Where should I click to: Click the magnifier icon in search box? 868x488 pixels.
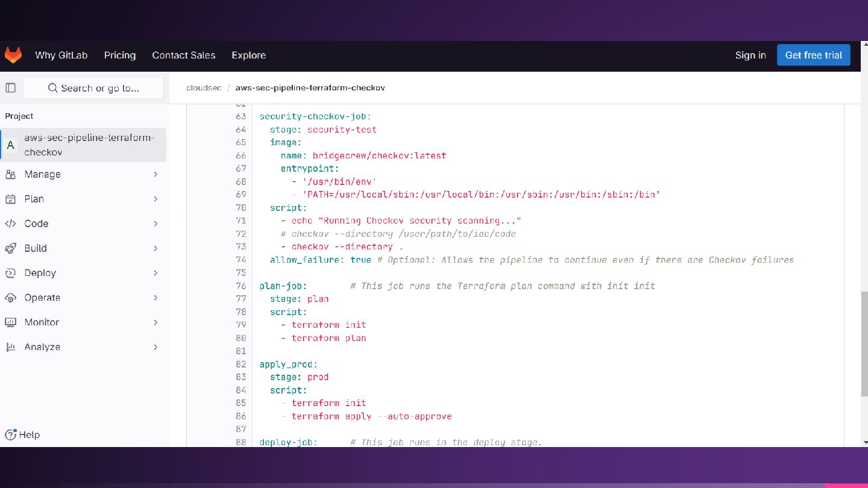(53, 88)
